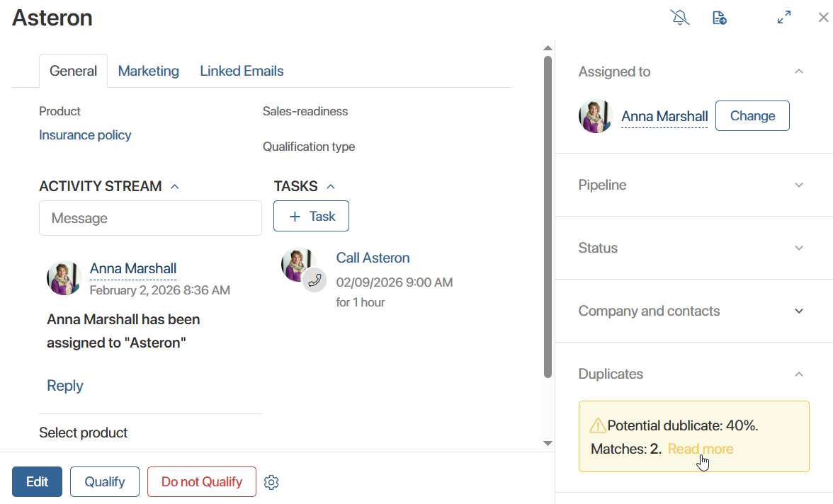This screenshot has height=504, width=833.
Task: Click the warning triangle in the duplicates alert
Action: (597, 425)
